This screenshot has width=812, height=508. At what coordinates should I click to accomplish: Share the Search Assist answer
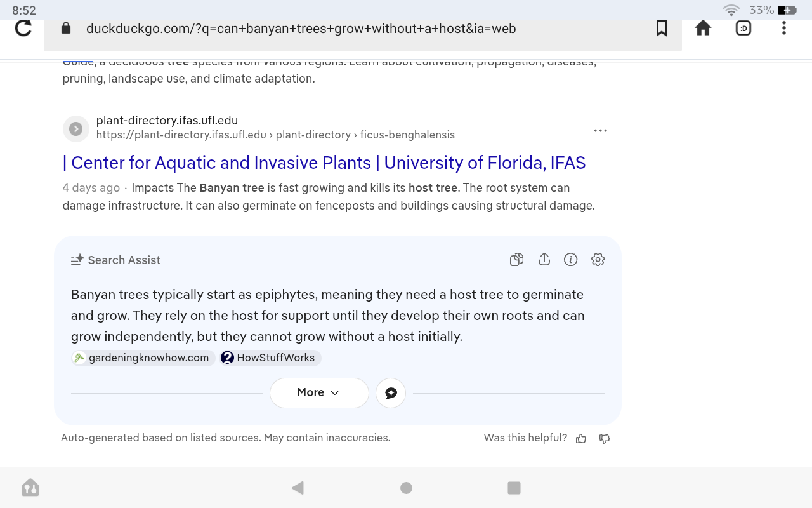click(x=544, y=260)
